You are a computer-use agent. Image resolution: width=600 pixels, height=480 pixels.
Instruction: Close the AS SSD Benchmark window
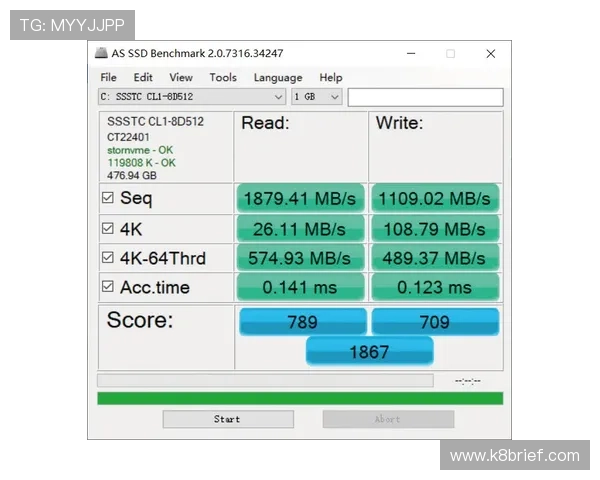(490, 54)
